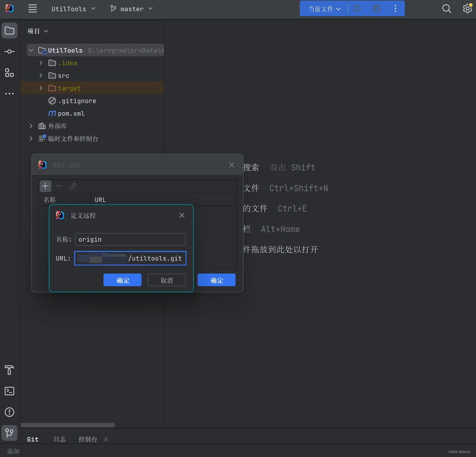The height and width of the screenshot is (457, 476).
Task: Open the Problems tool window
Action: tap(9, 412)
